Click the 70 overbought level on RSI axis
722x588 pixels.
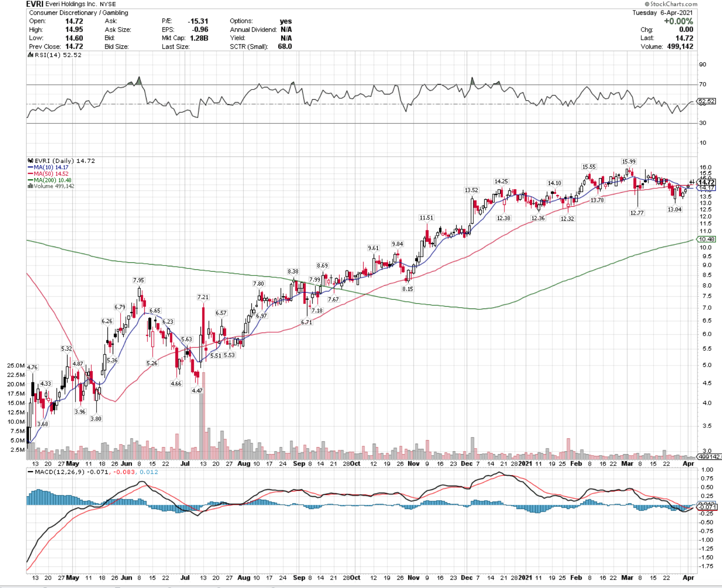click(703, 84)
